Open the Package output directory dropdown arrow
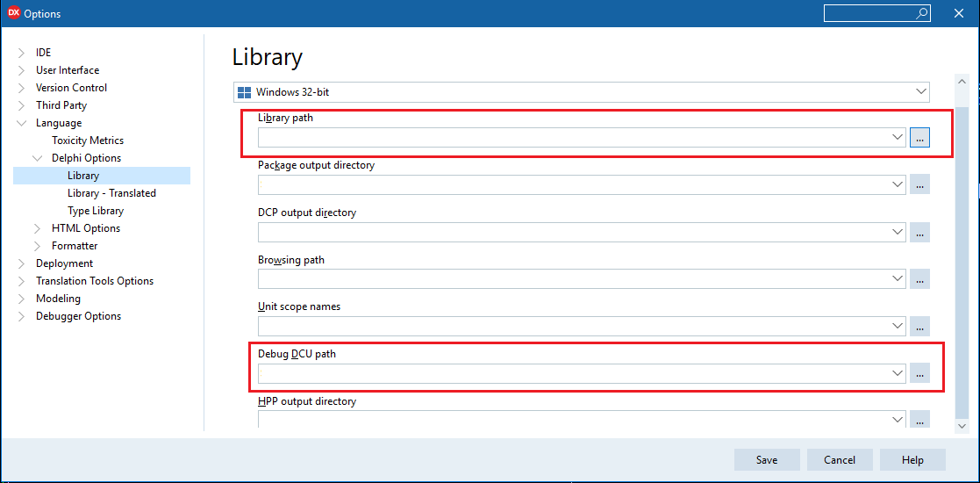The width and height of the screenshot is (980, 483). [898, 184]
